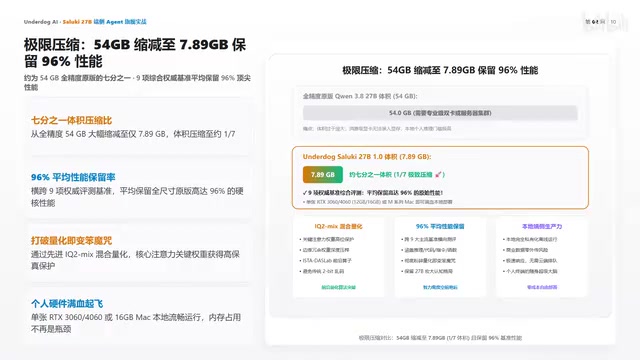Click card heading '96% 平均性能保留'

(440, 226)
